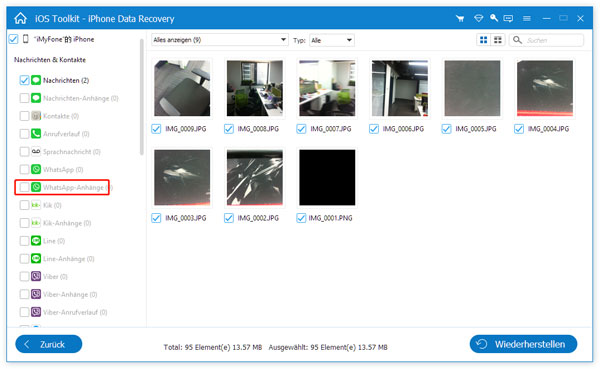Toggle the Nachrichten (2) checkbox
The height and width of the screenshot is (369, 600).
tap(24, 80)
